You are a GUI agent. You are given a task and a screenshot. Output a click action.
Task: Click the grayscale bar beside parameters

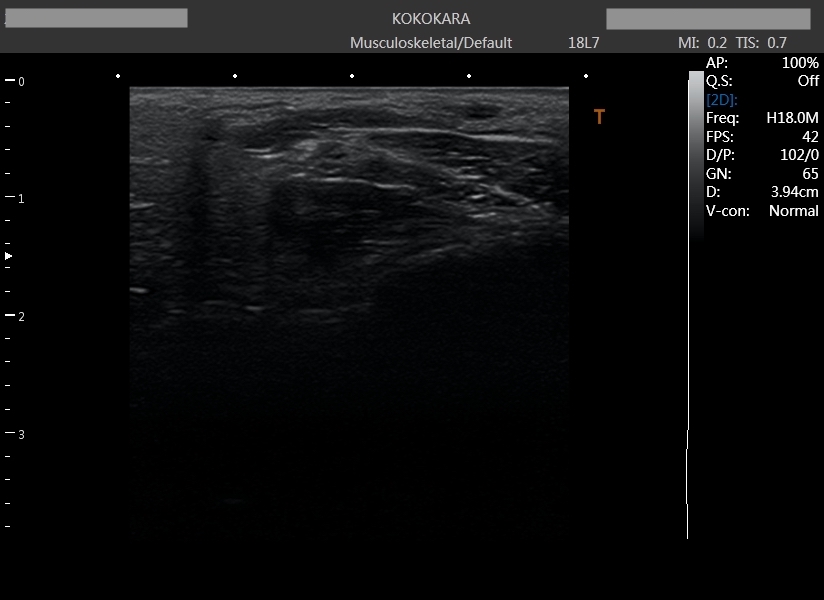[x=696, y=156]
